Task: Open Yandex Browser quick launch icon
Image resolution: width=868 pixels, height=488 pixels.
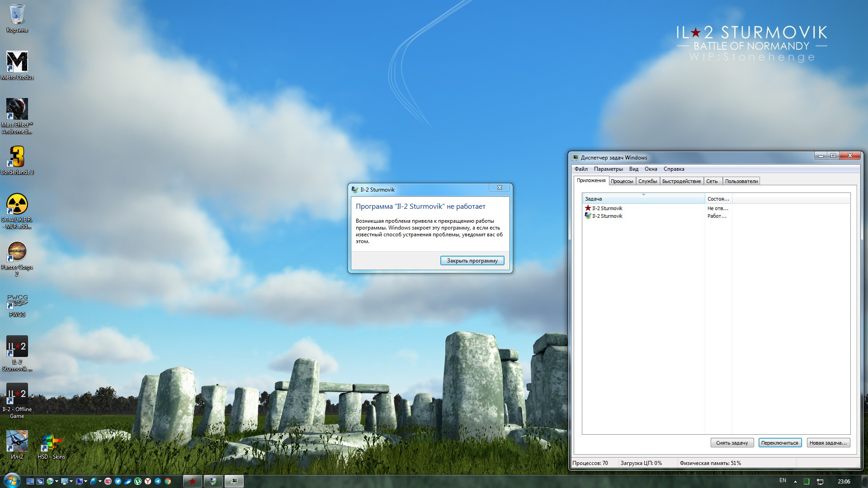Action: [148, 481]
